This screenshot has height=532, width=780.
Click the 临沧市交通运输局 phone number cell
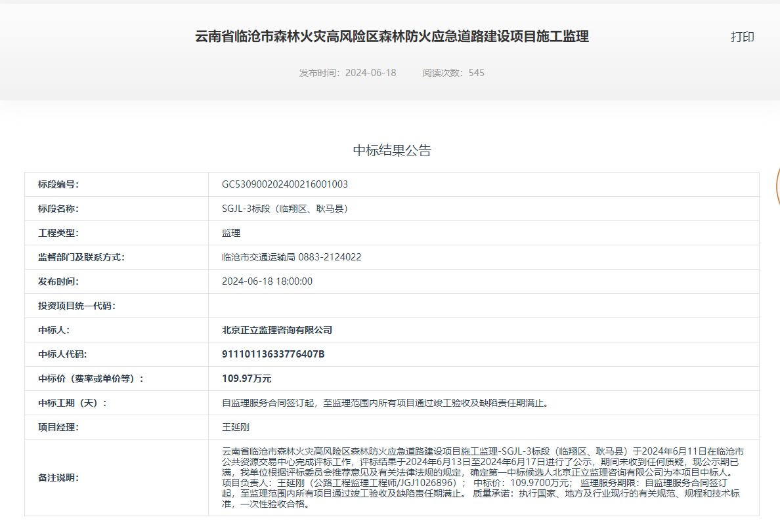coord(292,257)
